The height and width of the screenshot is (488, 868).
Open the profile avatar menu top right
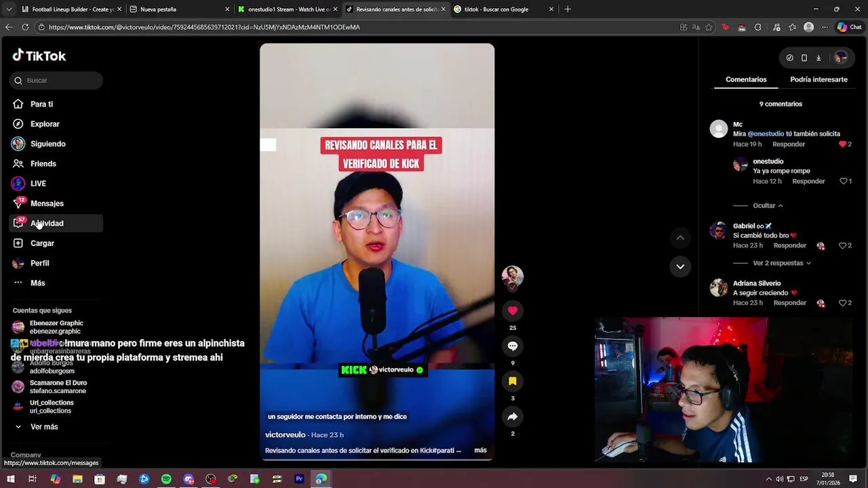click(841, 58)
